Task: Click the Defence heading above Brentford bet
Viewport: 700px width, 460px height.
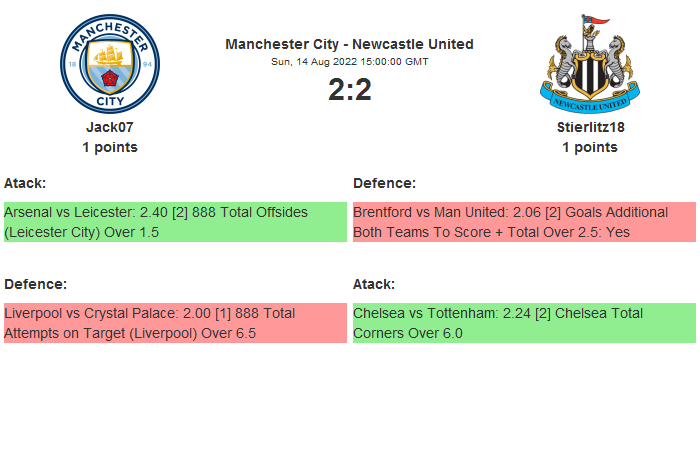Action: click(384, 183)
